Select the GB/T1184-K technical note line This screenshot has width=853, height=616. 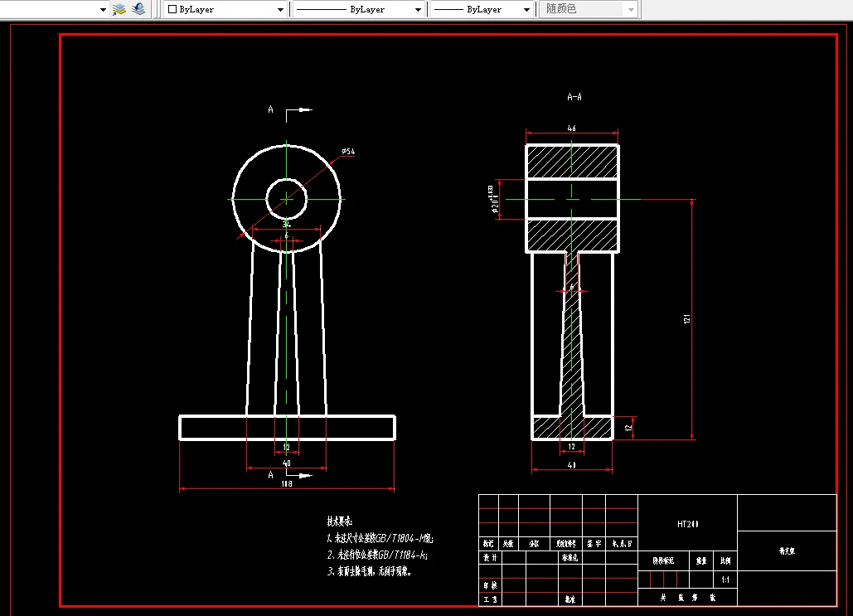377,555
